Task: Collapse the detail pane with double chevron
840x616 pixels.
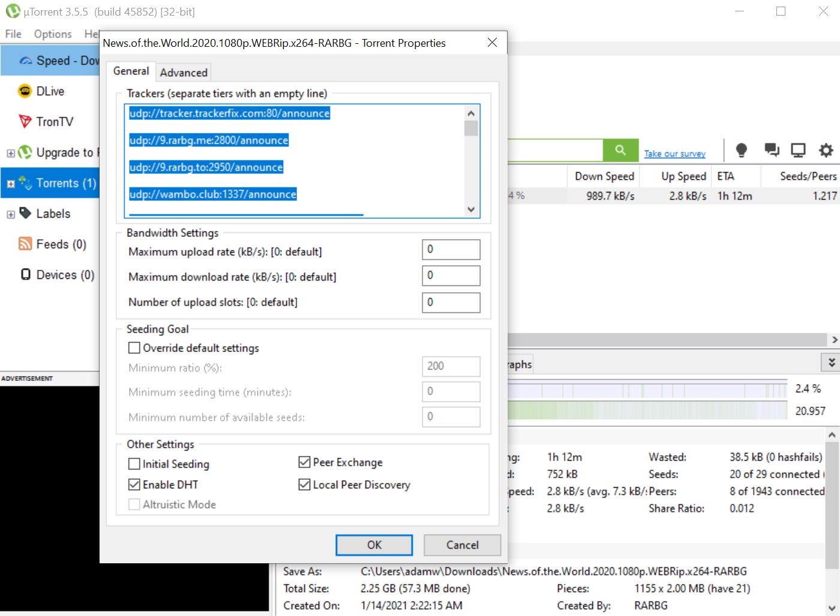Action: click(x=831, y=362)
